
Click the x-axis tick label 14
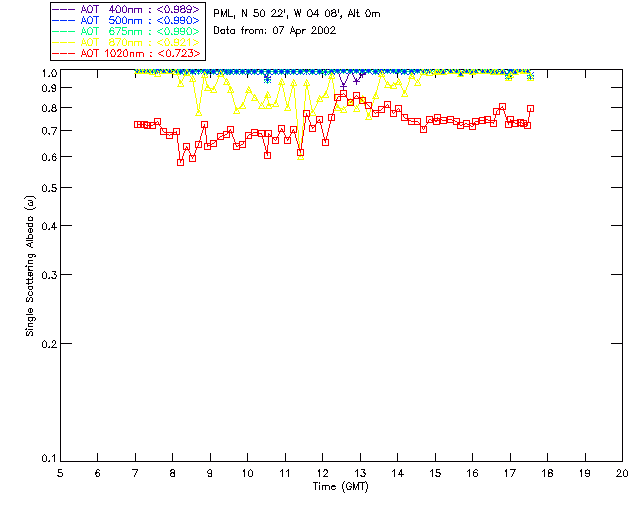398,473
